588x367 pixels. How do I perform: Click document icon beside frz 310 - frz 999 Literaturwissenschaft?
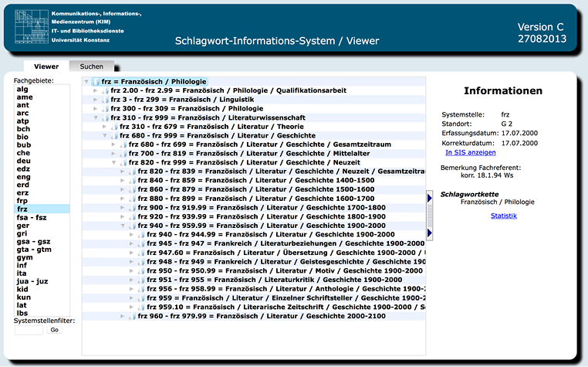(105, 117)
